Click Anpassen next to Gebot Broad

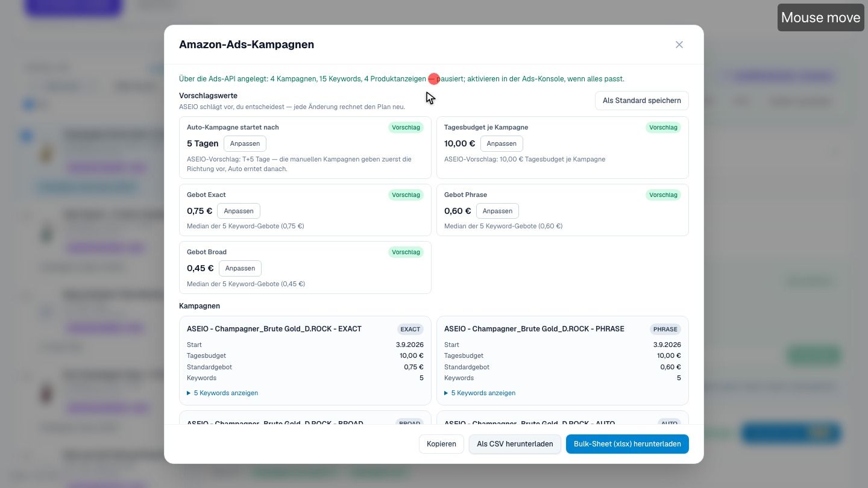pyautogui.click(x=240, y=268)
